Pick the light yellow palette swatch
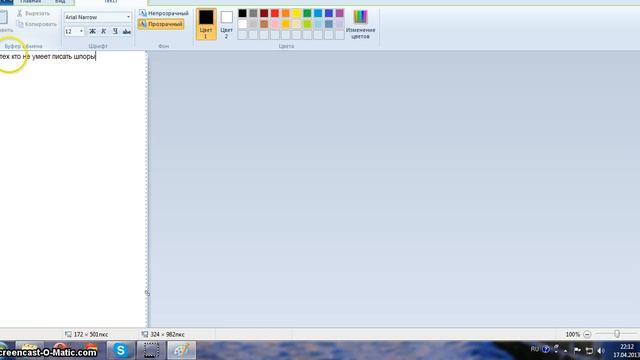Image resolution: width=640 pixels, height=360 pixels. (x=296, y=24)
